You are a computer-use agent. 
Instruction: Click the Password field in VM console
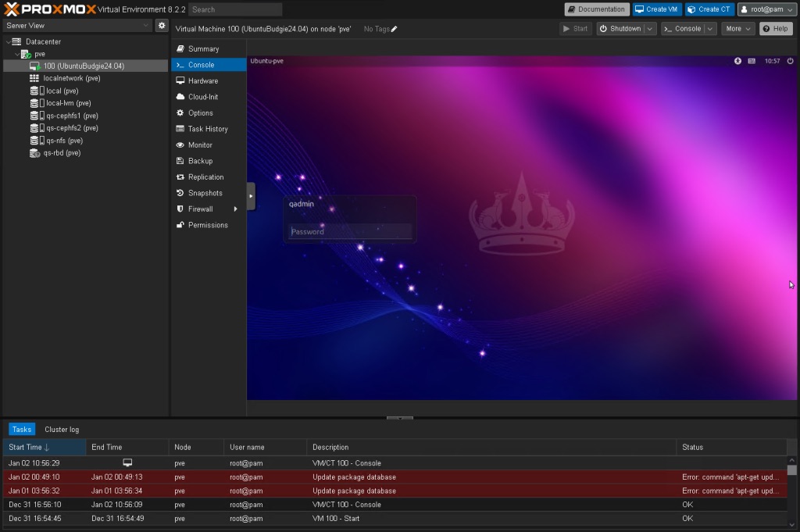pyautogui.click(x=350, y=231)
